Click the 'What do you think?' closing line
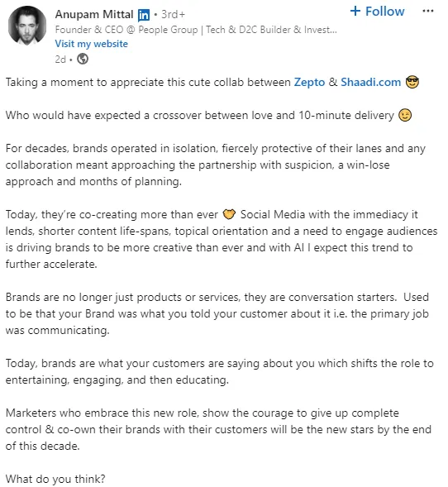 click(x=55, y=479)
